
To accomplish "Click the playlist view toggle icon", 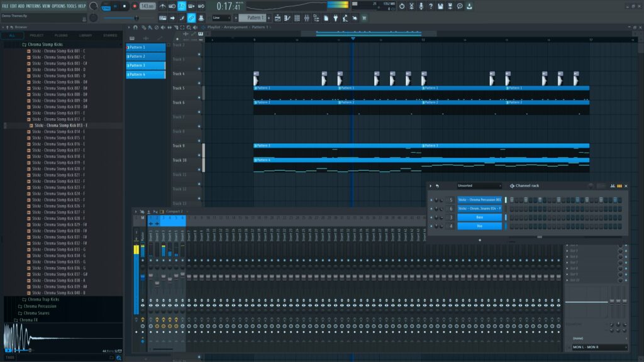I will [277, 18].
